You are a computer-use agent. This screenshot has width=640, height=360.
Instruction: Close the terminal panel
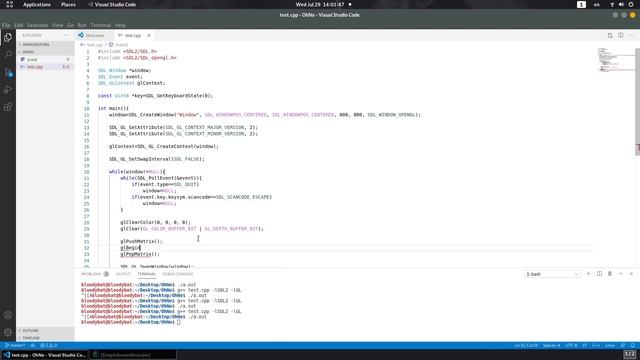tap(631, 274)
